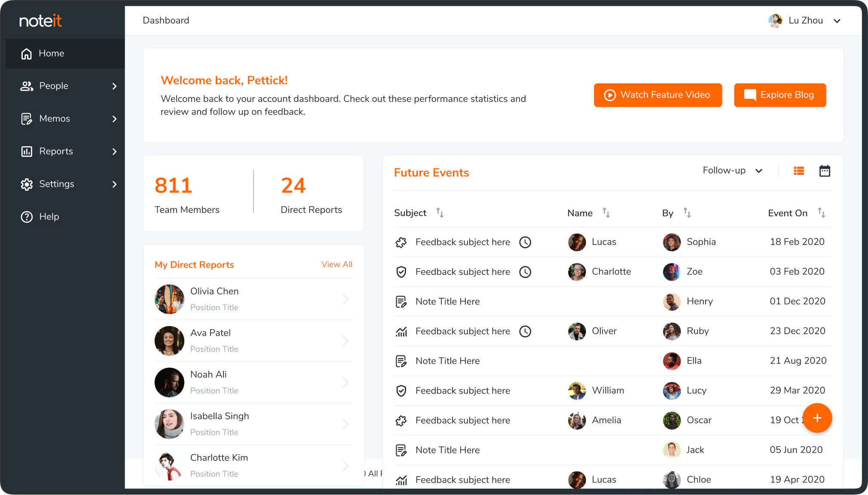Image resolution: width=868 pixels, height=495 pixels.
Task: Open Help from the sidebar question mark icon
Action: point(27,217)
